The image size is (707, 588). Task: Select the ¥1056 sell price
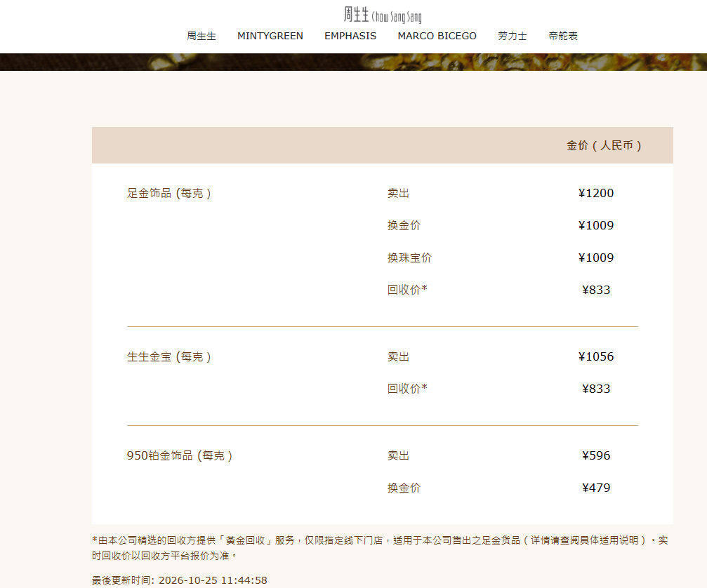click(596, 357)
